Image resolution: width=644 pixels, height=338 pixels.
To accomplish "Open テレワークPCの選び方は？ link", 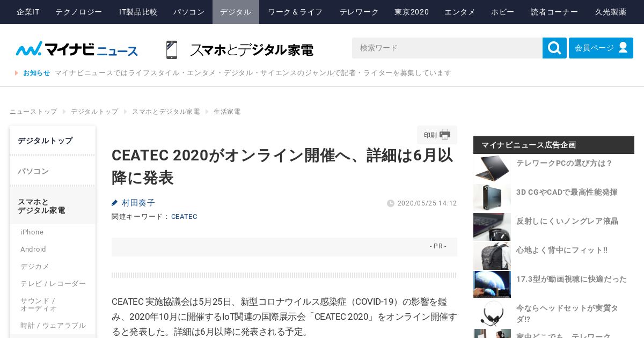I will coord(565,163).
